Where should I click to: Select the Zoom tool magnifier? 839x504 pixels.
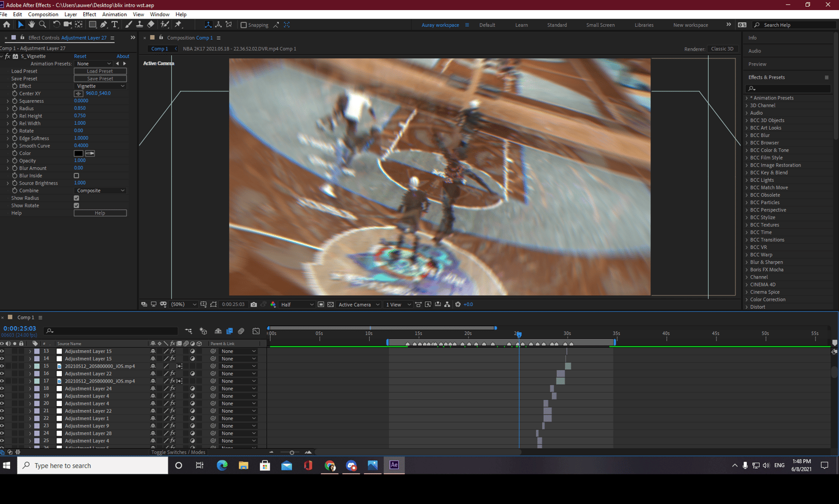(x=43, y=25)
